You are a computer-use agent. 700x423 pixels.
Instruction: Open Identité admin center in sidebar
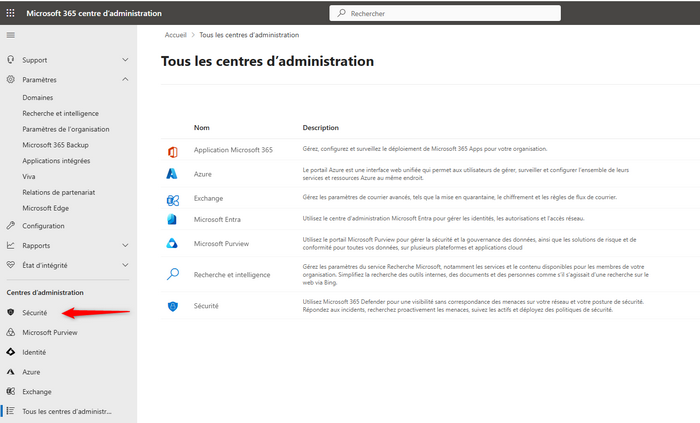pos(34,352)
